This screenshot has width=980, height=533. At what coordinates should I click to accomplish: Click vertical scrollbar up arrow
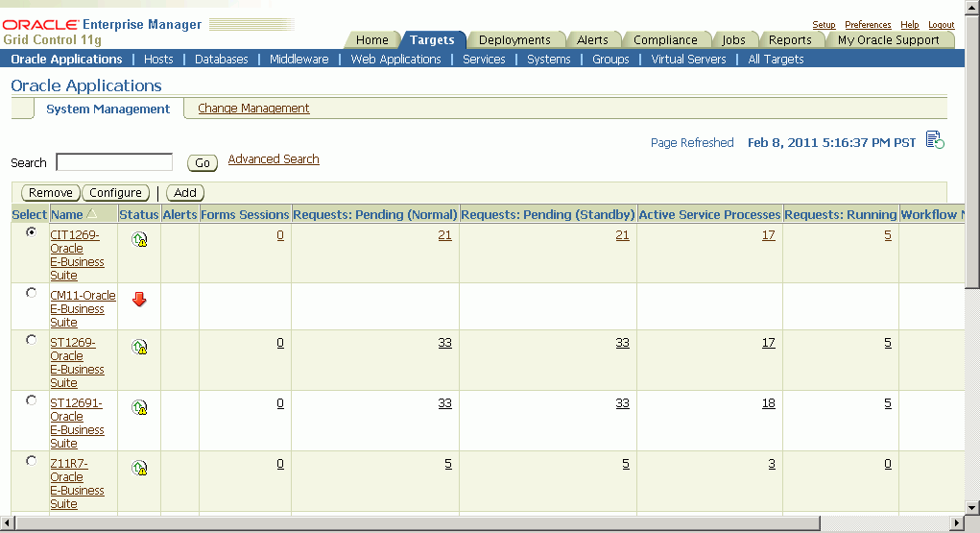(971, 8)
